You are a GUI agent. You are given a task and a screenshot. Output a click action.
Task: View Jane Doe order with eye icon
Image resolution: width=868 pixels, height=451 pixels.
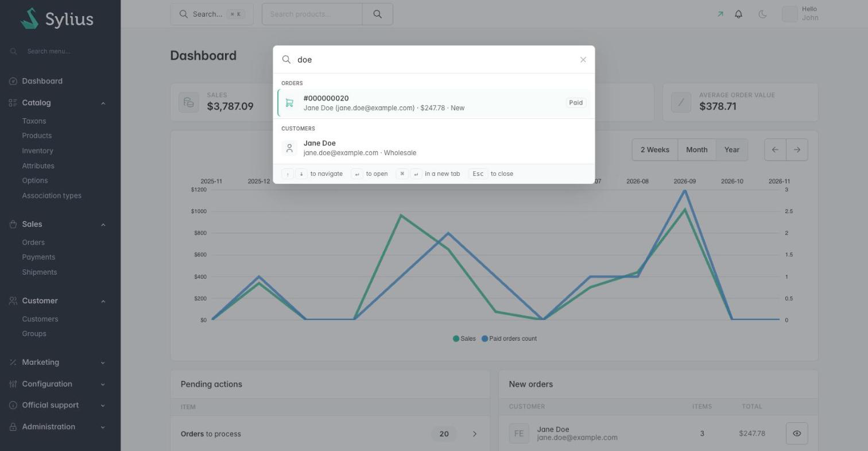(797, 433)
